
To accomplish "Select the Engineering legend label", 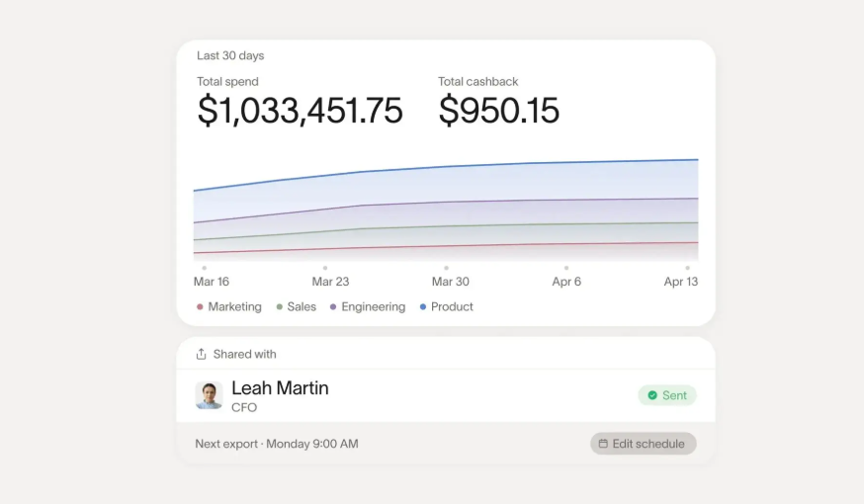I will pyautogui.click(x=373, y=306).
